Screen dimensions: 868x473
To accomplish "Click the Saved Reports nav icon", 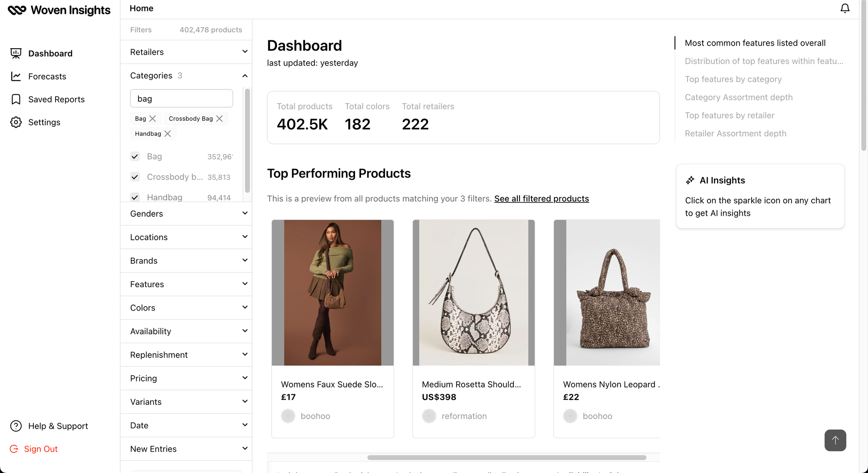I will click(x=16, y=99).
